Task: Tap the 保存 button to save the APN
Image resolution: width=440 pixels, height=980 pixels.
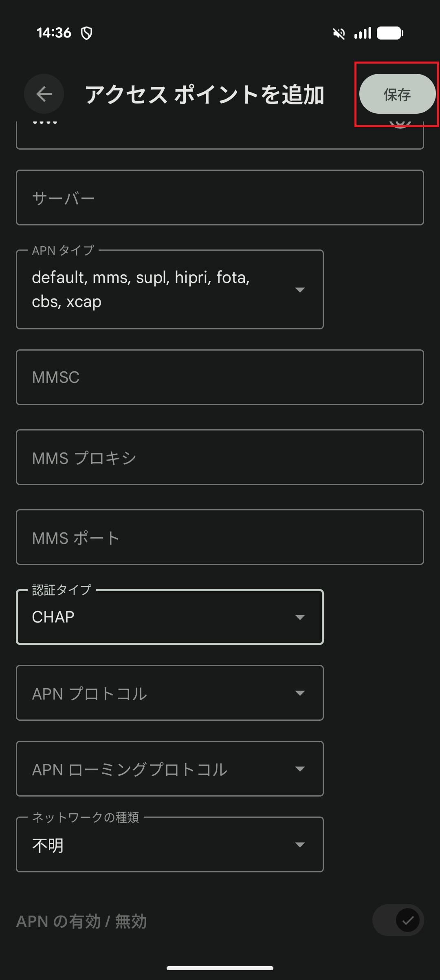Action: [396, 94]
